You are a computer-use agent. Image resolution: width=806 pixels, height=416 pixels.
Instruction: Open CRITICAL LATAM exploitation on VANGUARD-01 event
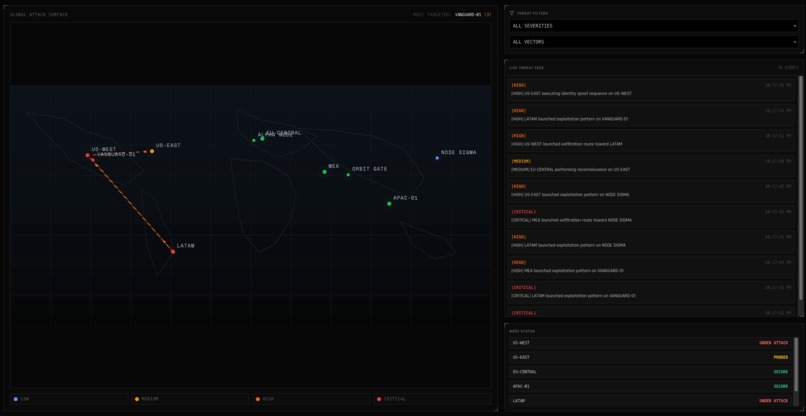point(651,291)
